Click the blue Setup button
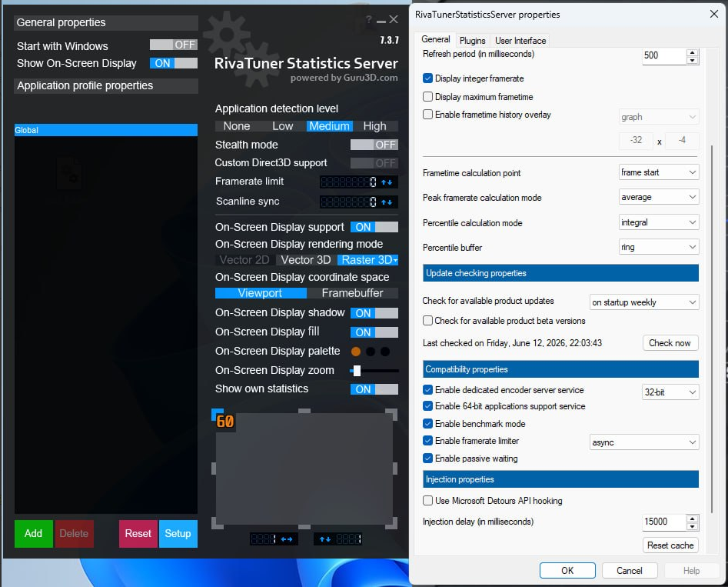The image size is (728, 587). point(178,534)
